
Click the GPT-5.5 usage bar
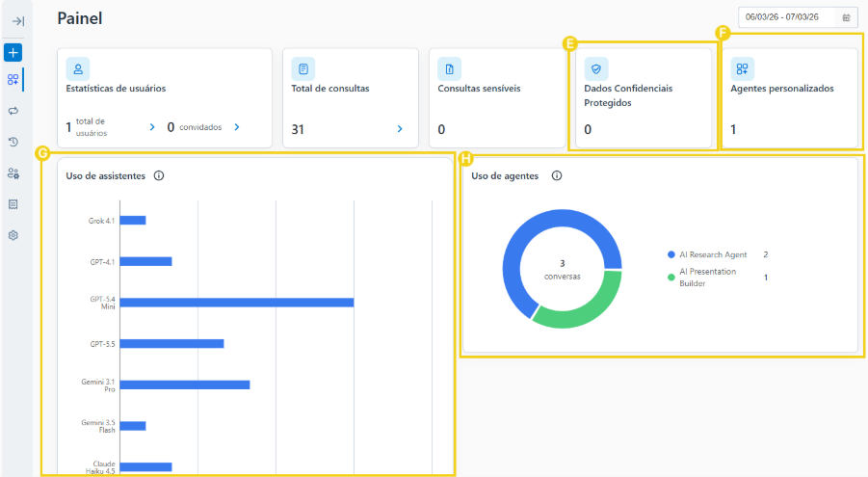coord(172,343)
